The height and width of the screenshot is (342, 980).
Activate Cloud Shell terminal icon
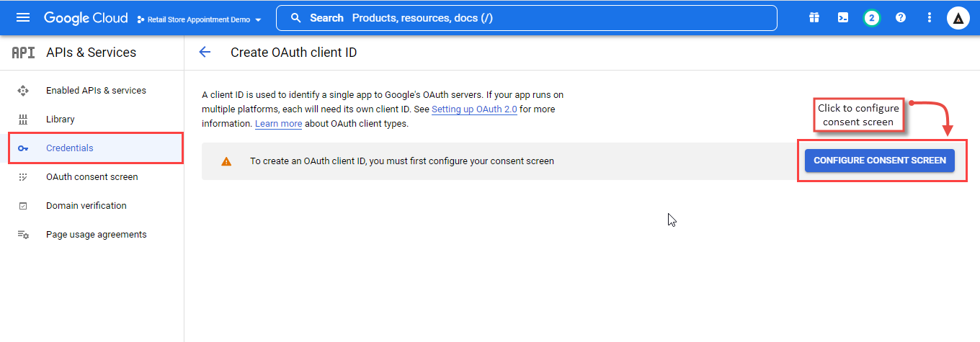[x=842, y=18]
